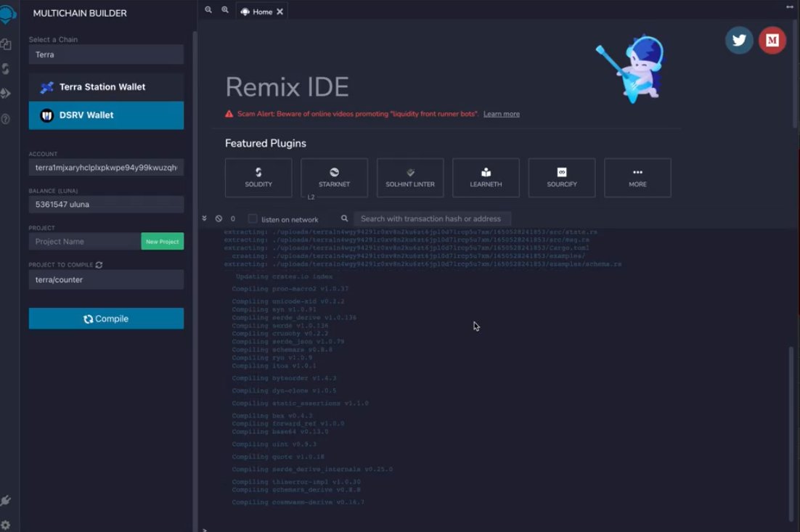Choose Terra Station Wallet

pos(106,86)
